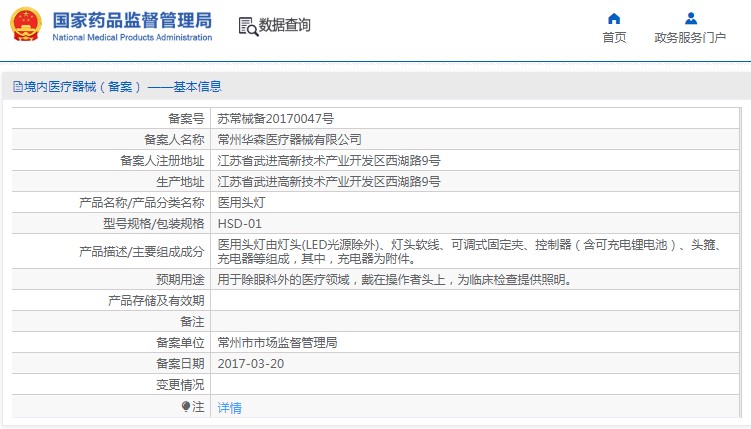This screenshot has width=751, height=429.
Task: Click the 常州市市场监督管理局 filing authority value
Action: tap(277, 342)
